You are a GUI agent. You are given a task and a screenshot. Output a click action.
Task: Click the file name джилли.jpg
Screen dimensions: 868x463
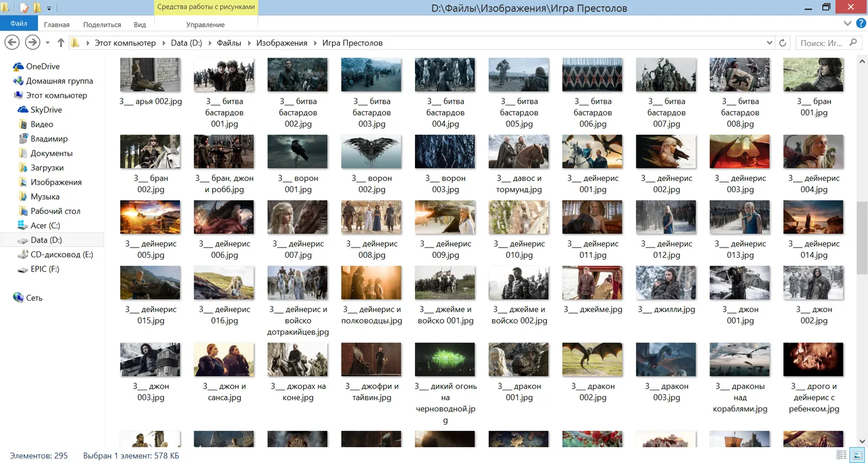click(x=666, y=309)
